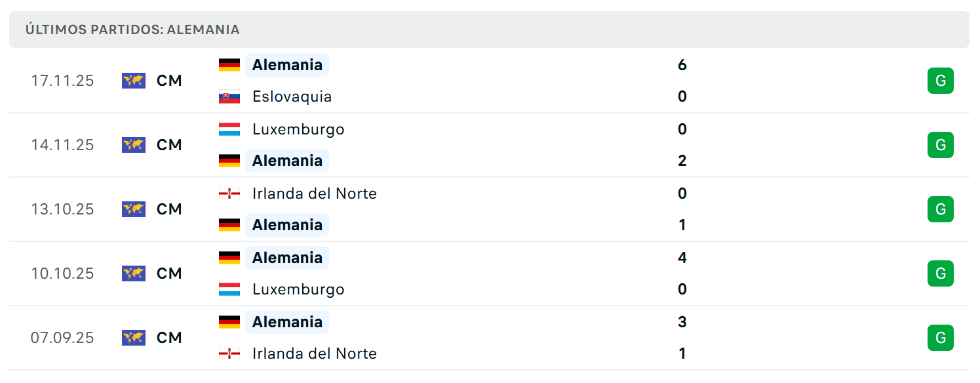
Task: Click Northern Ireland flag in 07.09.25 match
Action: click(229, 353)
